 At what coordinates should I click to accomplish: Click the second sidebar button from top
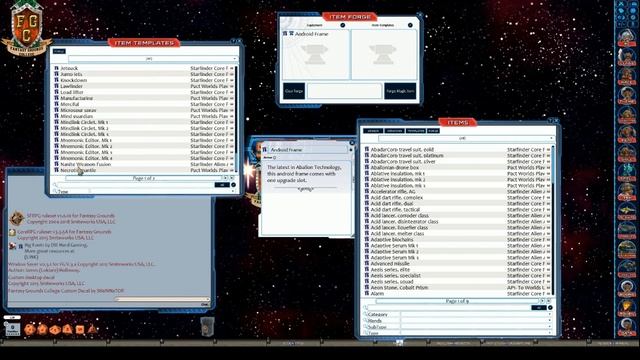627,58
